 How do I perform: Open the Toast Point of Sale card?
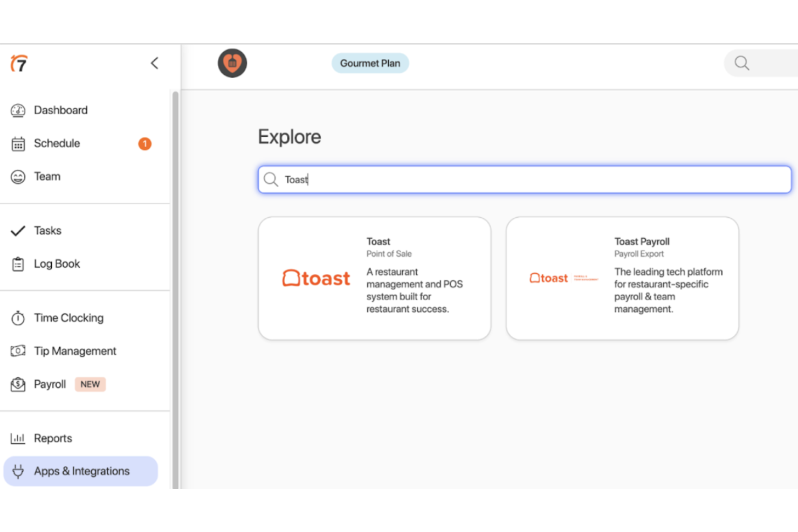(374, 278)
